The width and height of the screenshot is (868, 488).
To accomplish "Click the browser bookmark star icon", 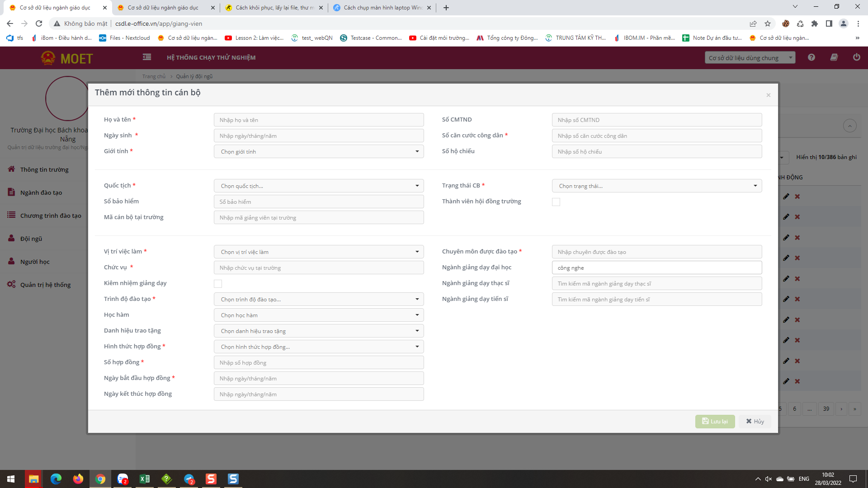I will tap(768, 23).
